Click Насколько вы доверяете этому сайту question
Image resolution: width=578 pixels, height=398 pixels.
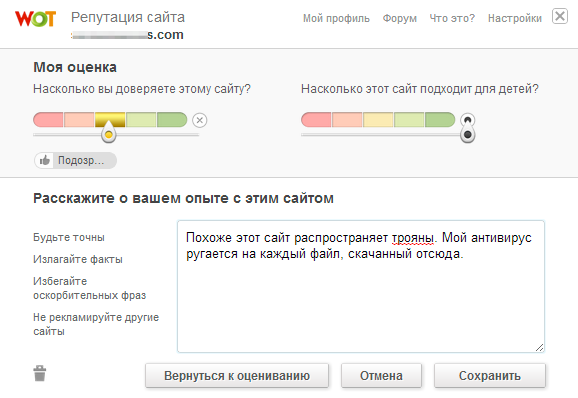pyautogui.click(x=142, y=89)
